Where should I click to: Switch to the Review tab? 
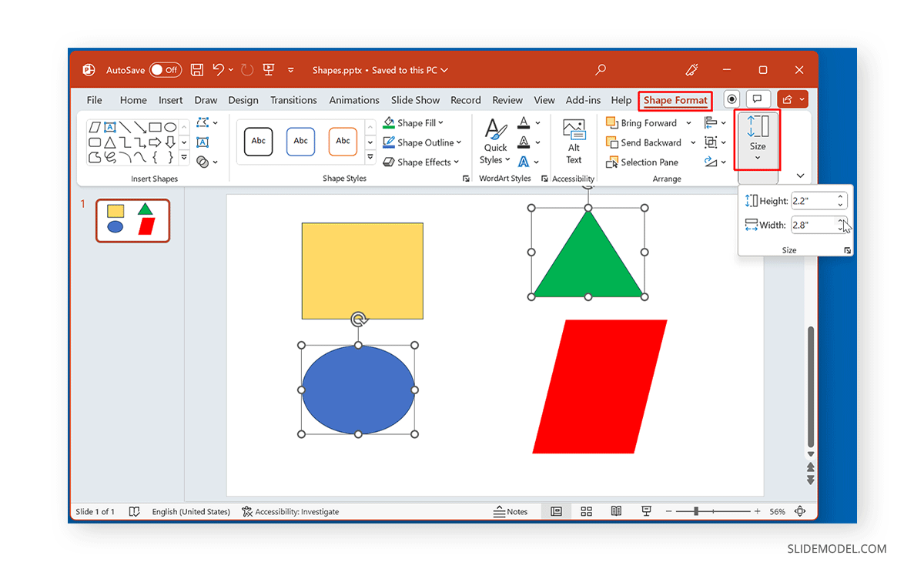point(507,100)
